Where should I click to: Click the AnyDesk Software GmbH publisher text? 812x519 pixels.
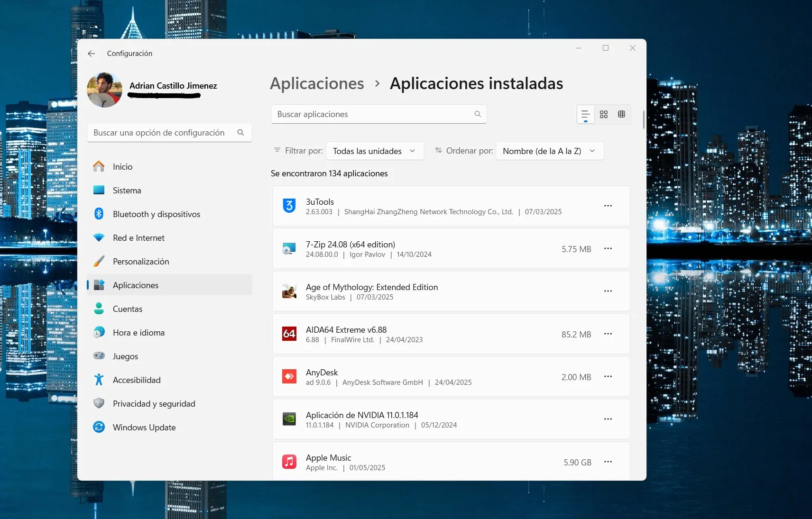[x=382, y=382]
